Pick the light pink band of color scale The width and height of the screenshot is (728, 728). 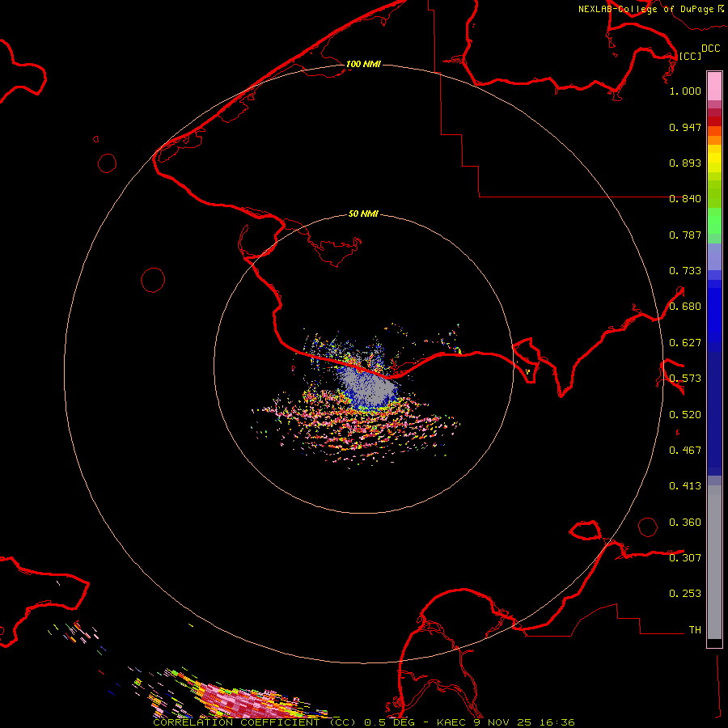point(714,86)
